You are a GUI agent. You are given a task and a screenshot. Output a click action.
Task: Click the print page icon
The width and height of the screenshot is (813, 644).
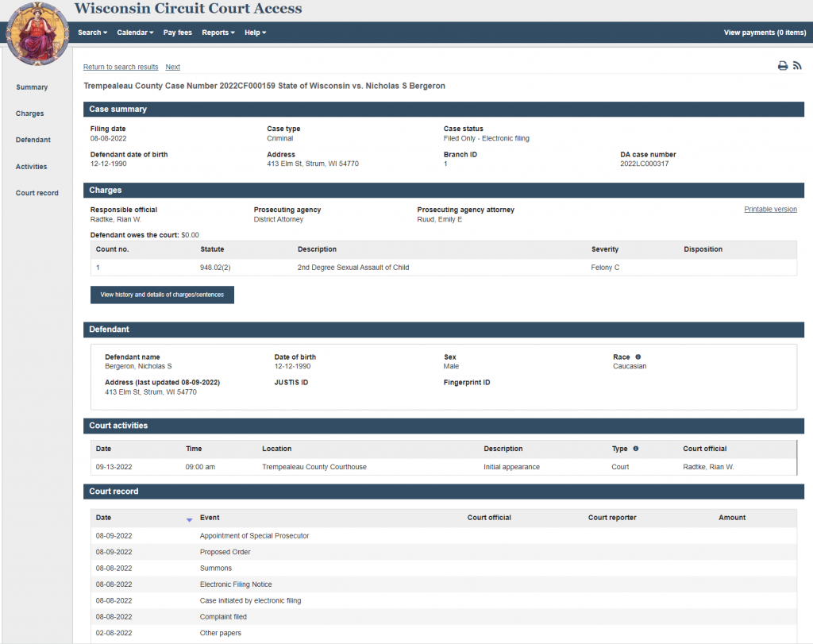[x=782, y=66]
